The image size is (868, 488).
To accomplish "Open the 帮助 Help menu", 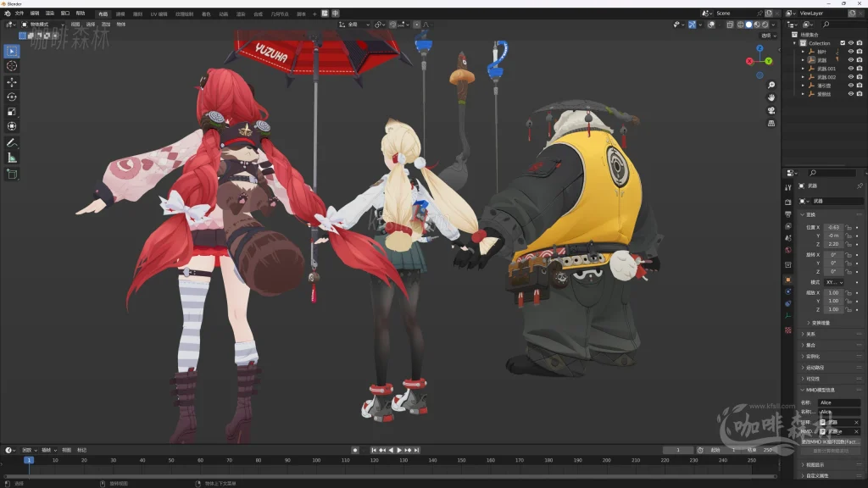I will click(81, 14).
